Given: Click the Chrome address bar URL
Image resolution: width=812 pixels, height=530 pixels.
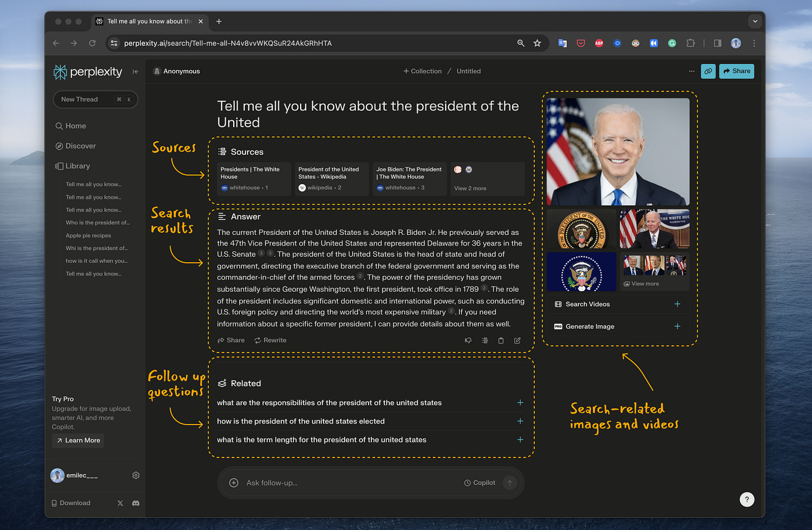Looking at the screenshot, I should [x=228, y=44].
